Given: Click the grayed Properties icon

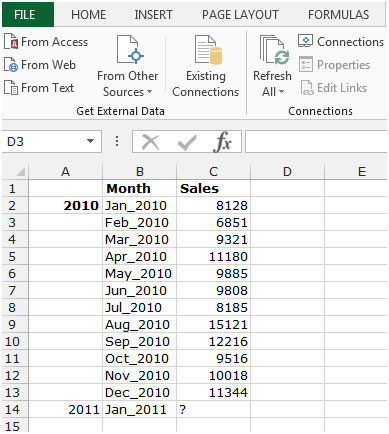Looking at the screenshot, I should point(306,64).
